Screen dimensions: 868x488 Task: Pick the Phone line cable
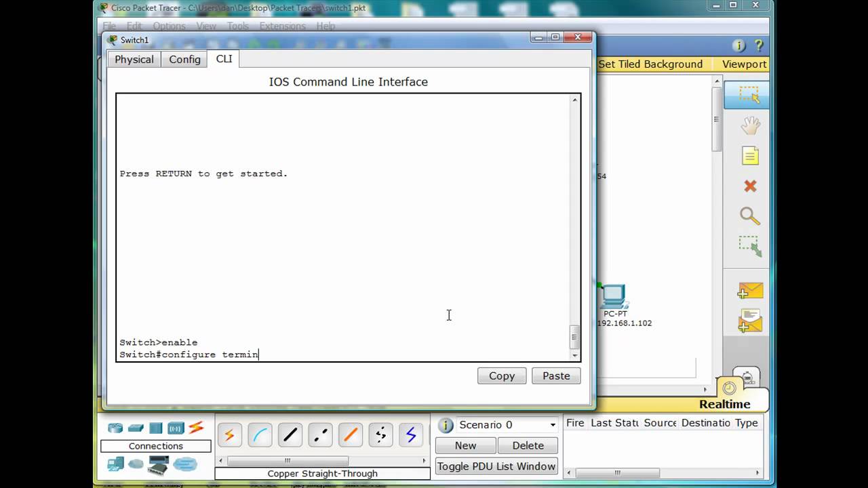click(x=381, y=435)
